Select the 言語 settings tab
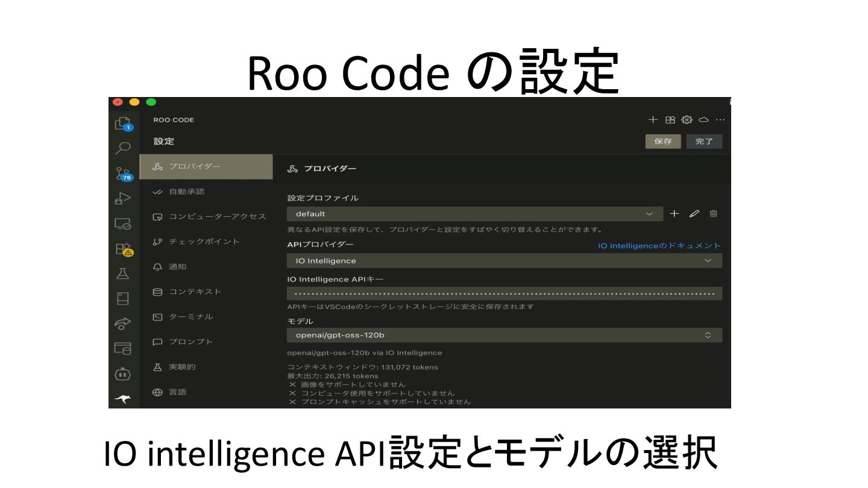Viewport: 868px width, 488px height. click(206, 392)
